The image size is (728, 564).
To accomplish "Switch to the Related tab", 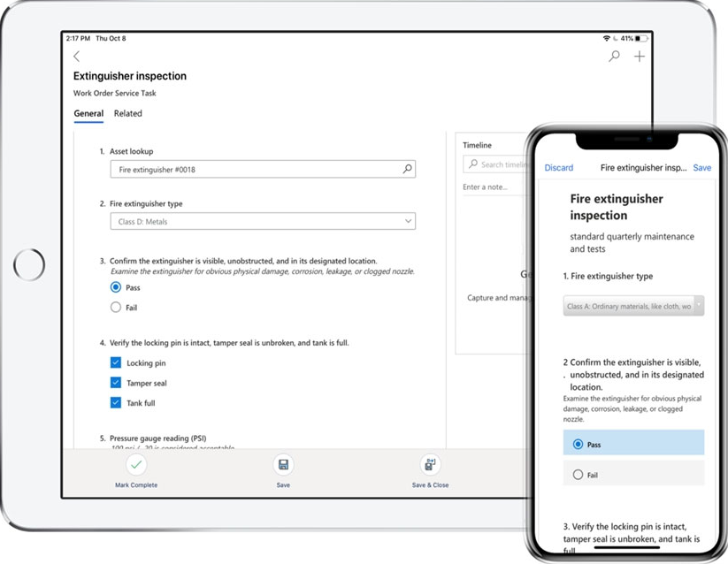I will [127, 113].
